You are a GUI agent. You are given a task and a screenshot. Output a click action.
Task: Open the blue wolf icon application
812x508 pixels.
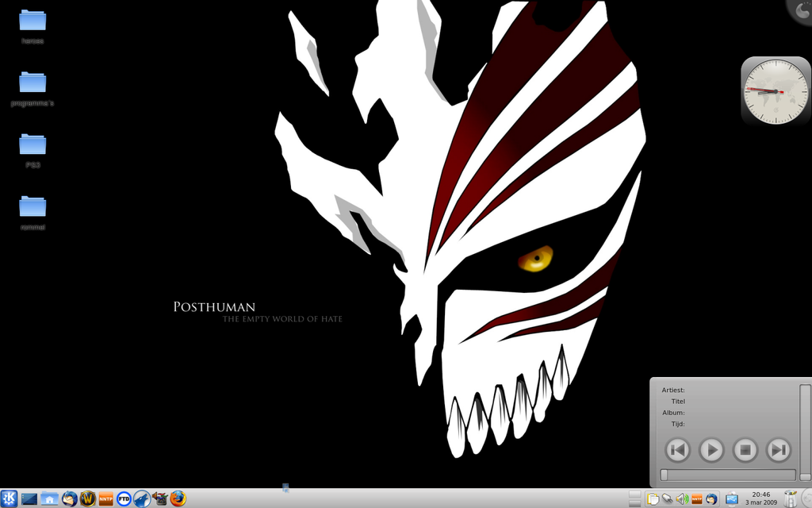coord(141,498)
